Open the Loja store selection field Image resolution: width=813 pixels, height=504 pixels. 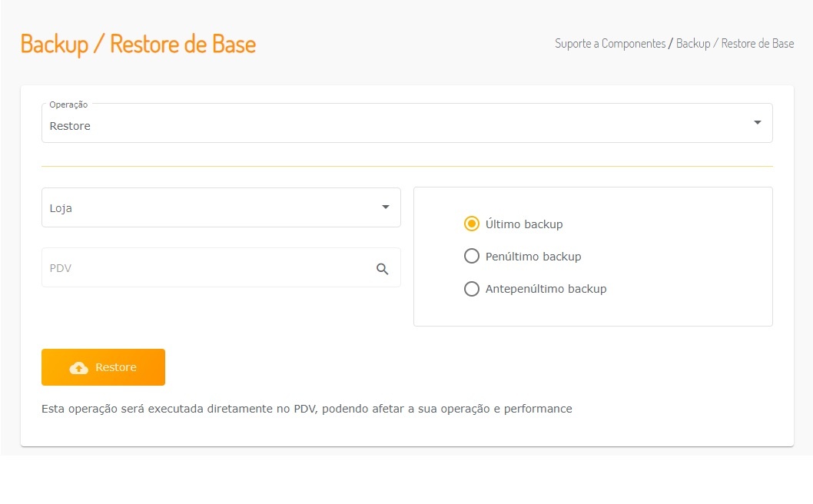click(x=207, y=207)
